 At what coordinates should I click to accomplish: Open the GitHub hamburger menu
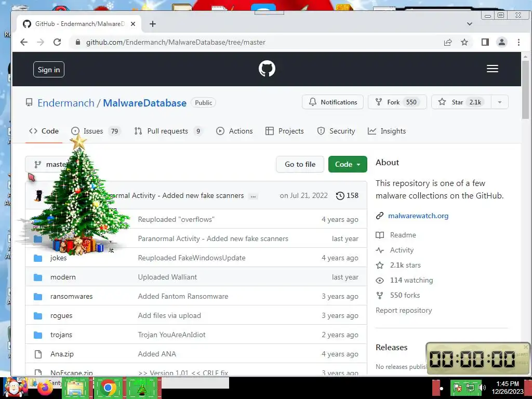coord(493,69)
